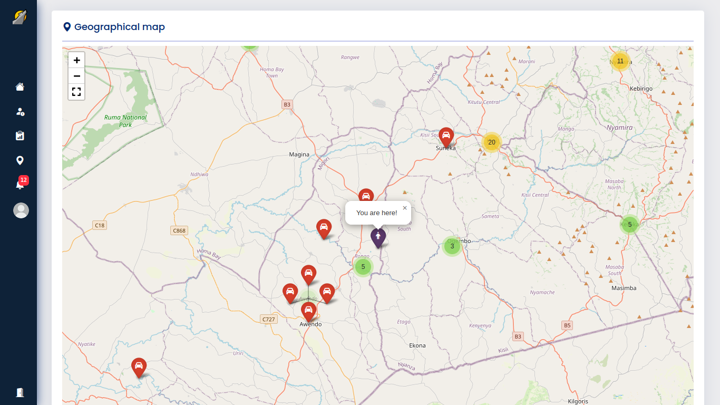Image resolution: width=720 pixels, height=405 pixels.
Task: Toggle fullscreen map view
Action: pos(76,92)
